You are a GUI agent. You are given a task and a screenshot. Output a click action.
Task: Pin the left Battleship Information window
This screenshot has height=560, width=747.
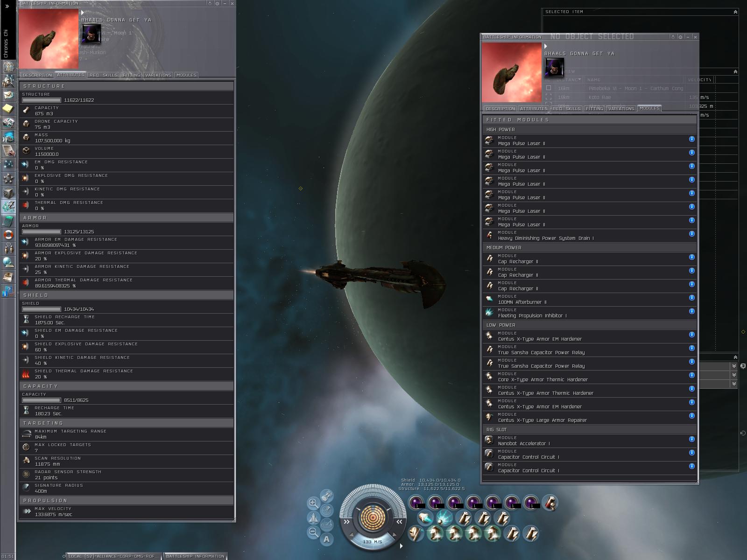(x=217, y=3)
